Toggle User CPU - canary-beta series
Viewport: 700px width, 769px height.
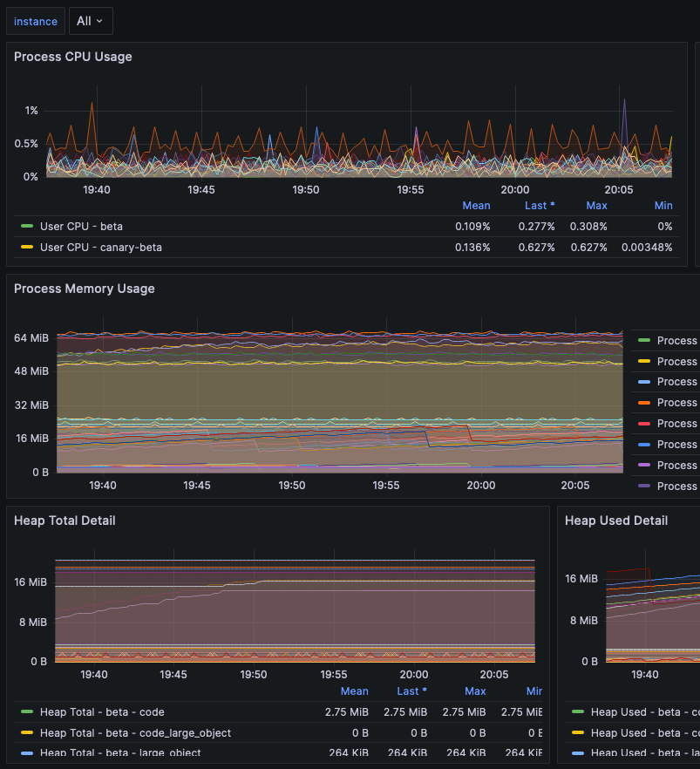101,248
